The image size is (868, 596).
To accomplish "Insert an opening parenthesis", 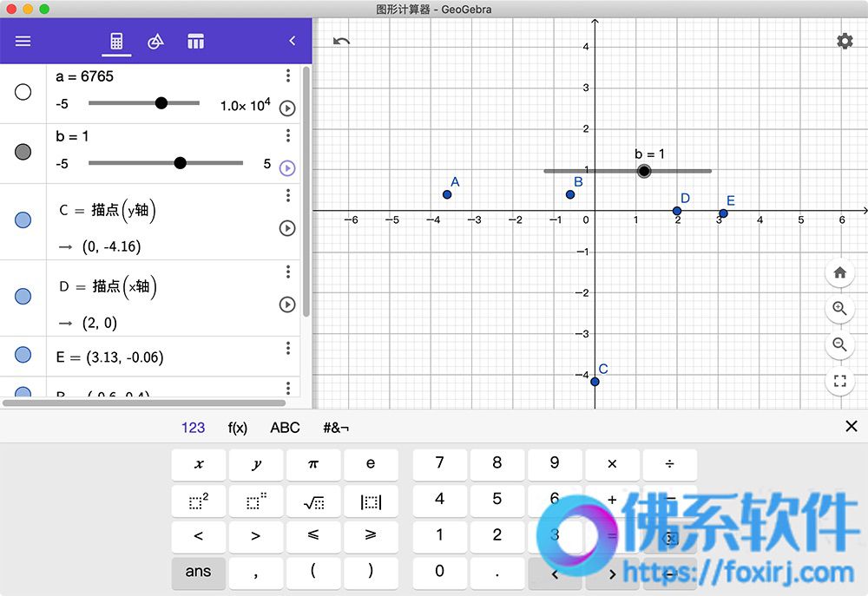I will (313, 573).
